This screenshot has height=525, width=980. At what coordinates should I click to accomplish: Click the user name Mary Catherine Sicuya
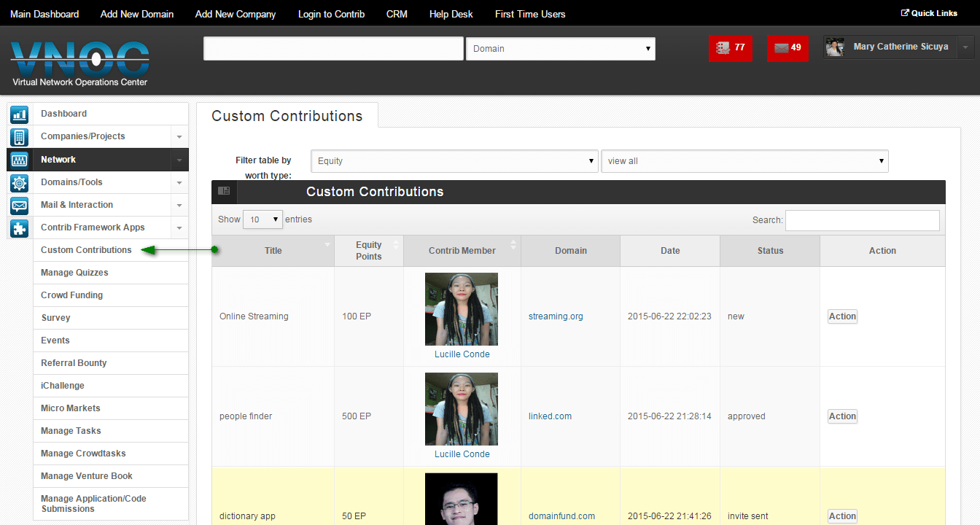pyautogui.click(x=901, y=47)
